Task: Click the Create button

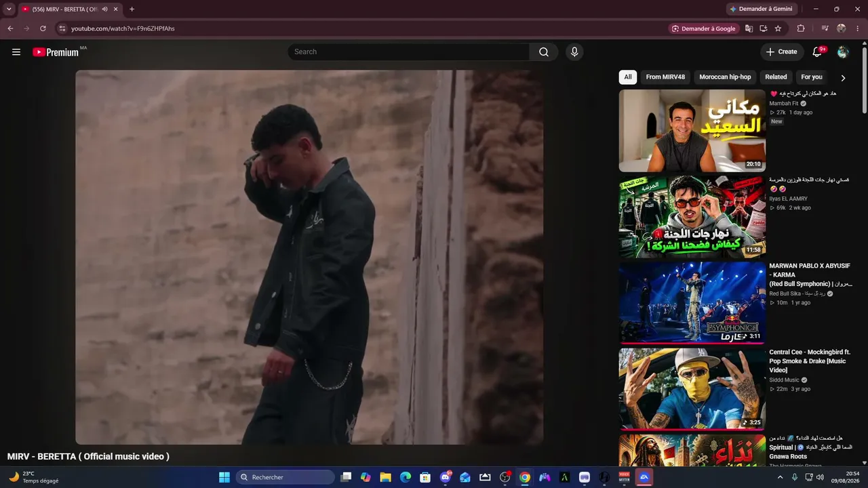Action: point(782,52)
